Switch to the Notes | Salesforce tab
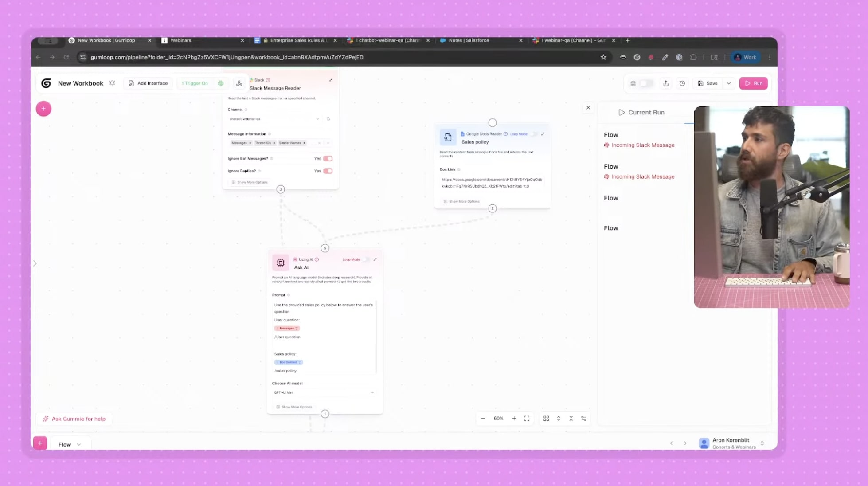 pyautogui.click(x=469, y=40)
